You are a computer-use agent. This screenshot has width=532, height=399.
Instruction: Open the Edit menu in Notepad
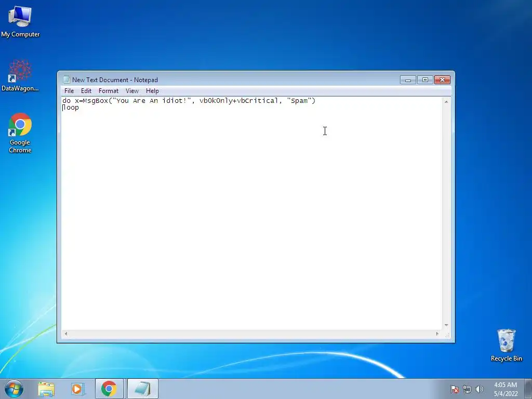point(86,91)
